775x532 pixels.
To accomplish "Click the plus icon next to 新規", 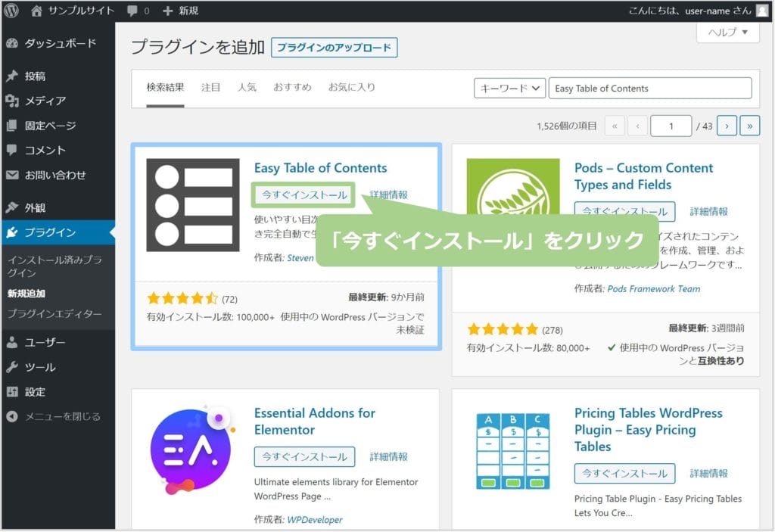I will coord(167,11).
